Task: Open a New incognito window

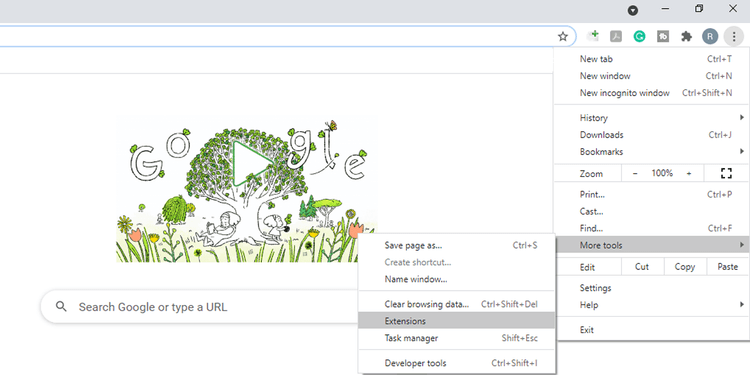Action: pyautogui.click(x=652, y=93)
